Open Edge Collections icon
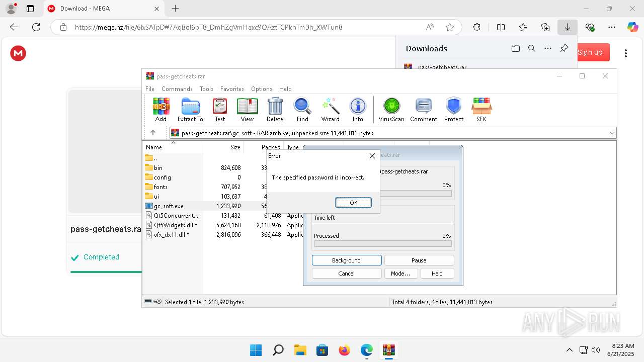The image size is (644, 362). [545, 27]
